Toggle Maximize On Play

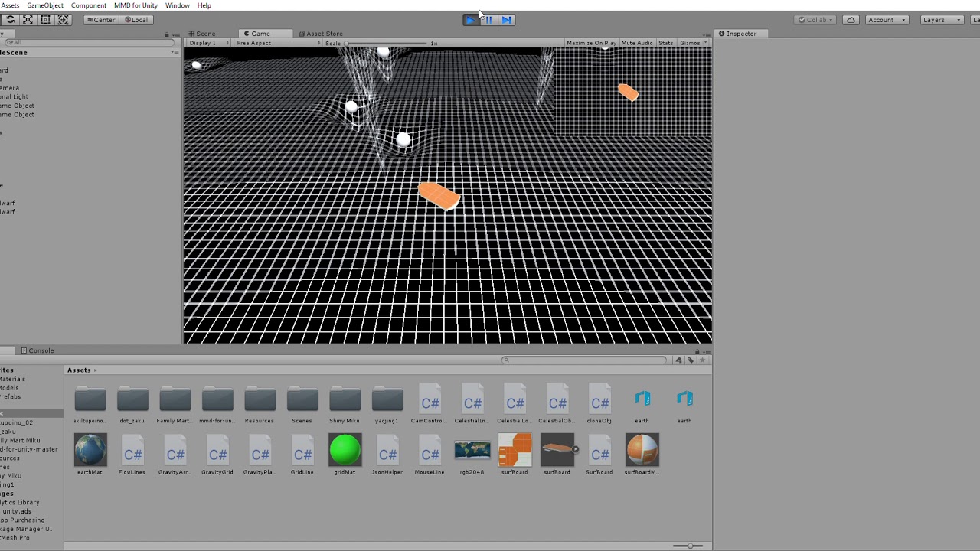click(x=591, y=43)
